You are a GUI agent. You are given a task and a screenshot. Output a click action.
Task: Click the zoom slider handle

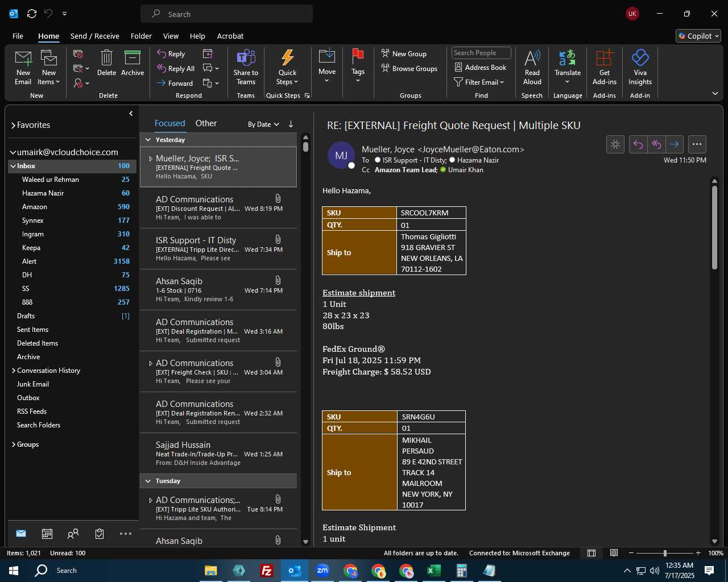[665, 553]
